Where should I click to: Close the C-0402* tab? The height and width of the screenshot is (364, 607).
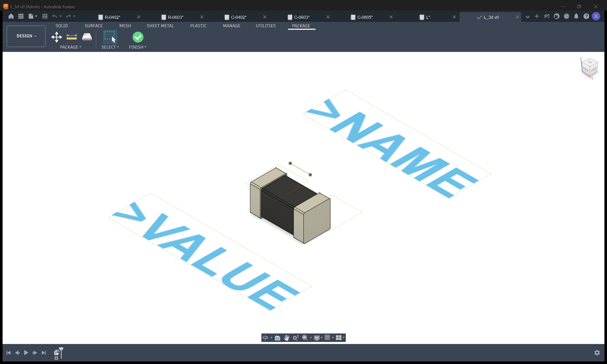coord(265,17)
